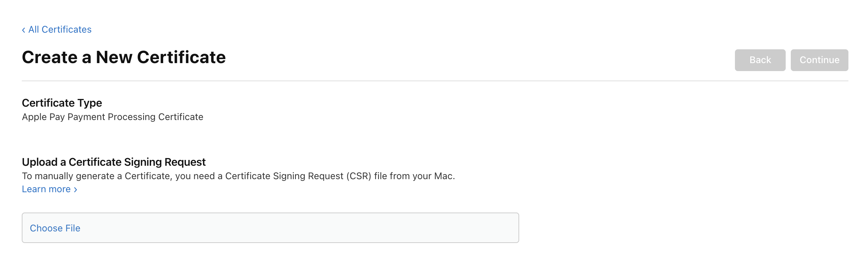The image size is (868, 272).
Task: Select Choose File inside the upload area
Action: tap(56, 228)
